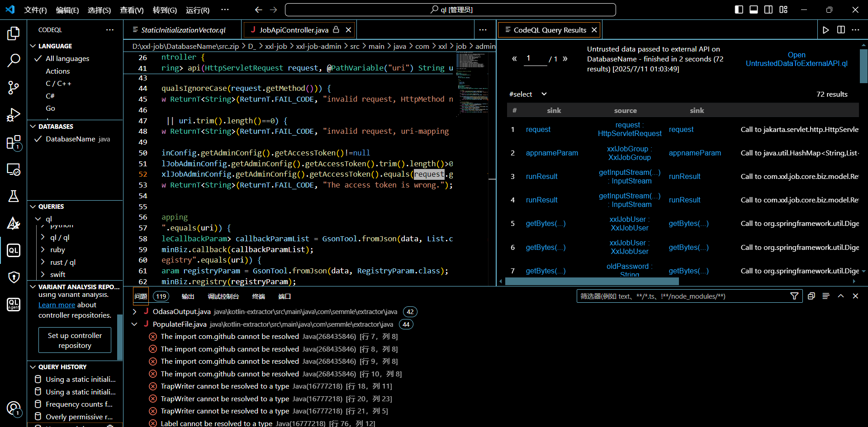The image size is (868, 427).
Task: Open the Search view icon
Action: pos(14,60)
